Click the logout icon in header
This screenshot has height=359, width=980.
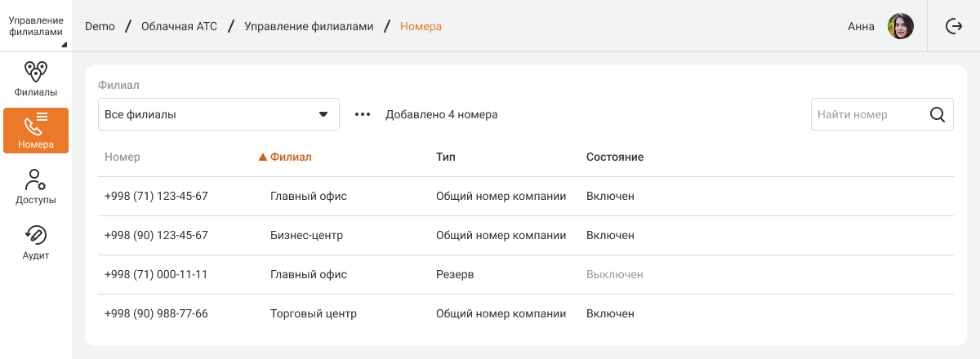click(954, 26)
